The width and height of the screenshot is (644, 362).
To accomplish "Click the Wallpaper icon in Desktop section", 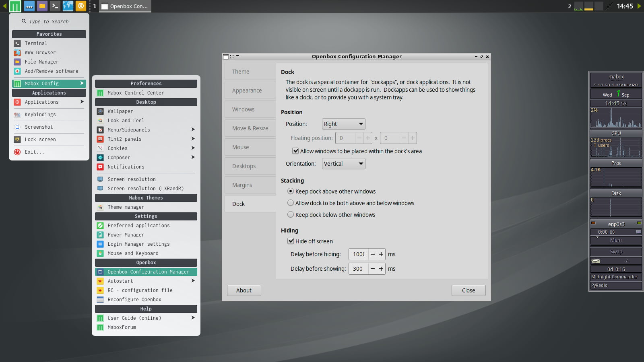I will tap(100, 111).
